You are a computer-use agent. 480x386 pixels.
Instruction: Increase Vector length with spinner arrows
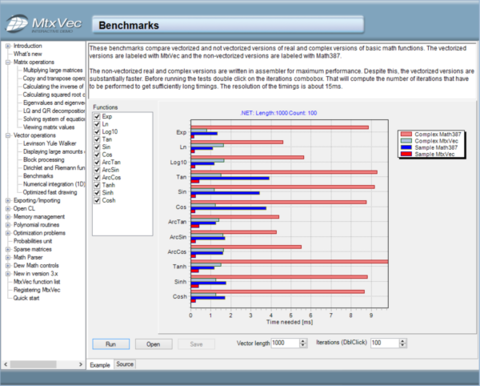pos(303,341)
